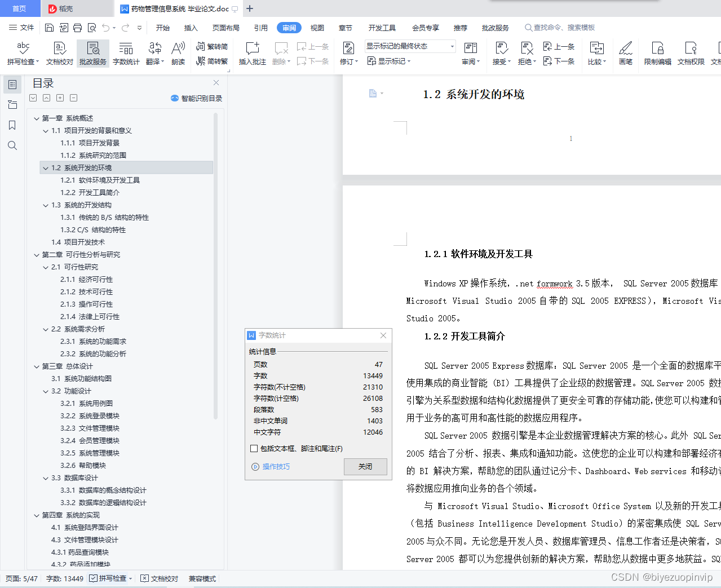The width and height of the screenshot is (721, 588).
Task: Close the 目录 navigation panel
Action: pyautogui.click(x=216, y=82)
